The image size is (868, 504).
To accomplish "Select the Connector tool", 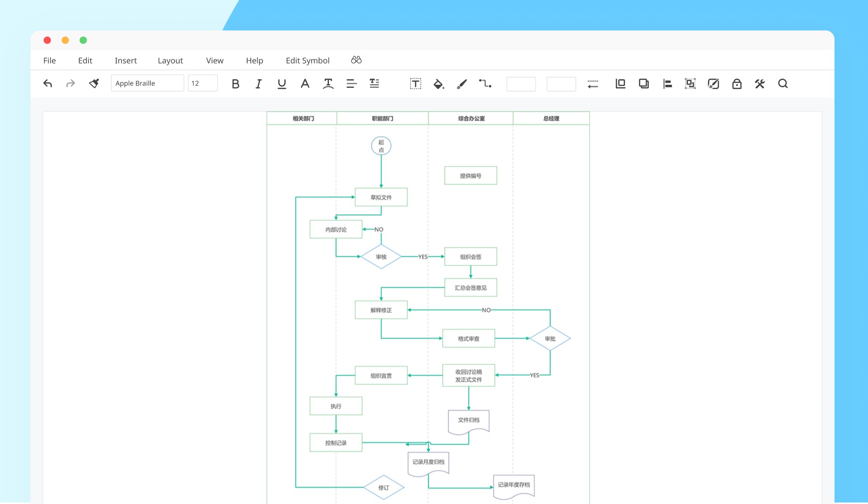I will tap(485, 84).
